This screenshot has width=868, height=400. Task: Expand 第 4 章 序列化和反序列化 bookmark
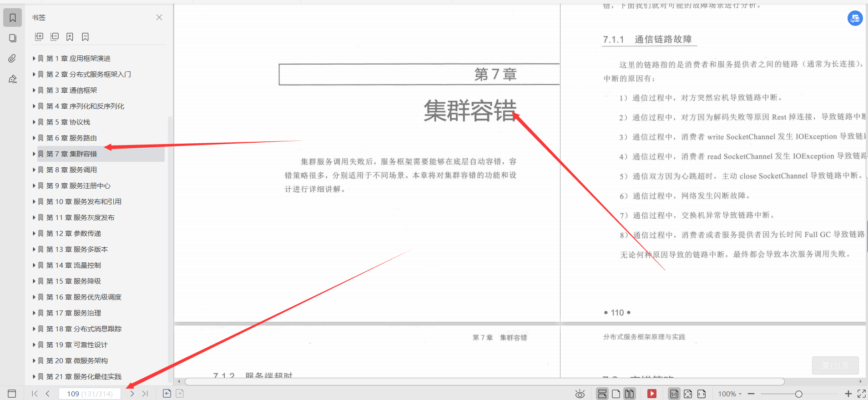34,106
